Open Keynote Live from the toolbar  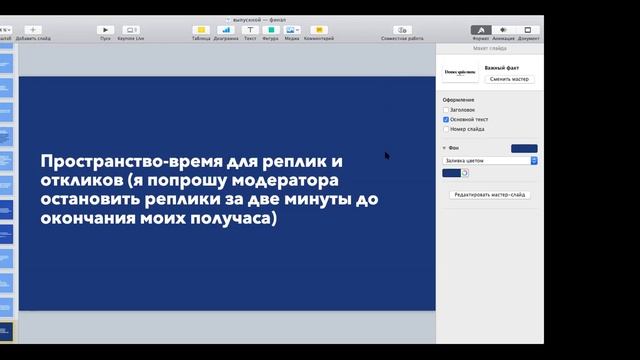[x=131, y=30]
